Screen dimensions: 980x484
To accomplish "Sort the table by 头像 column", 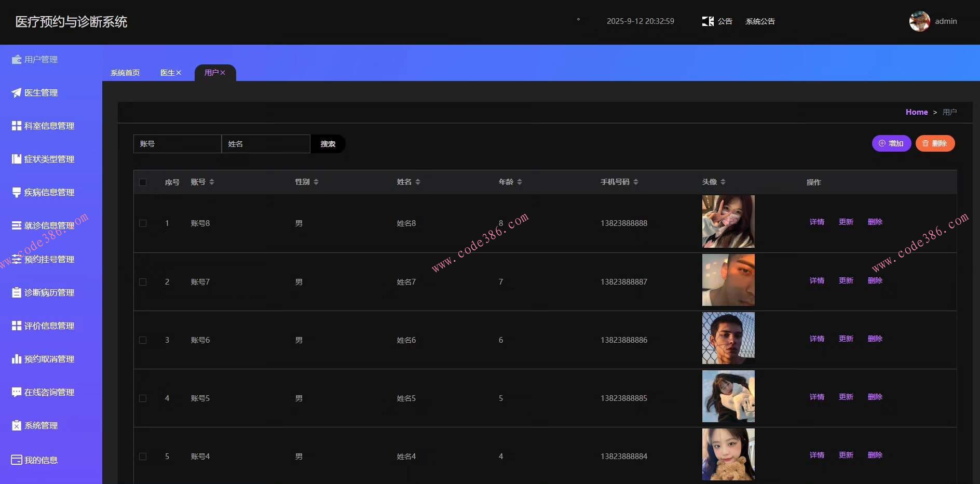I will coord(723,182).
